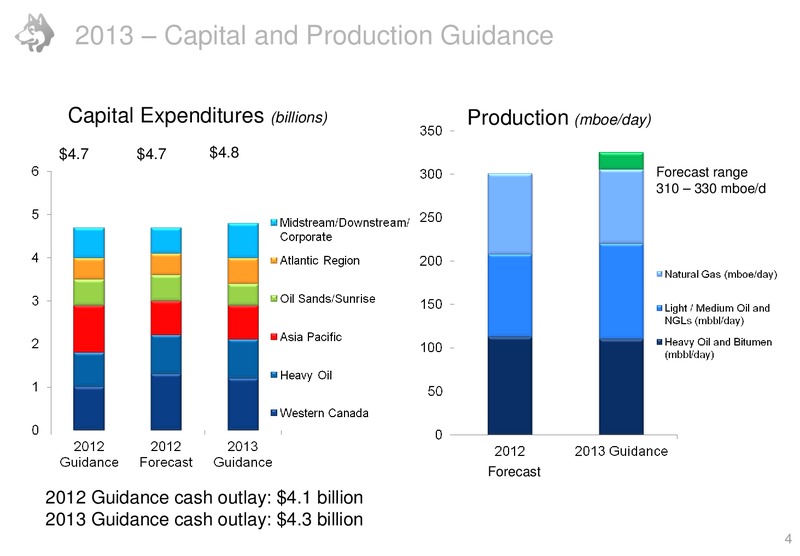Click the Natural Gas legend swatch
800x556 pixels.
659,274
